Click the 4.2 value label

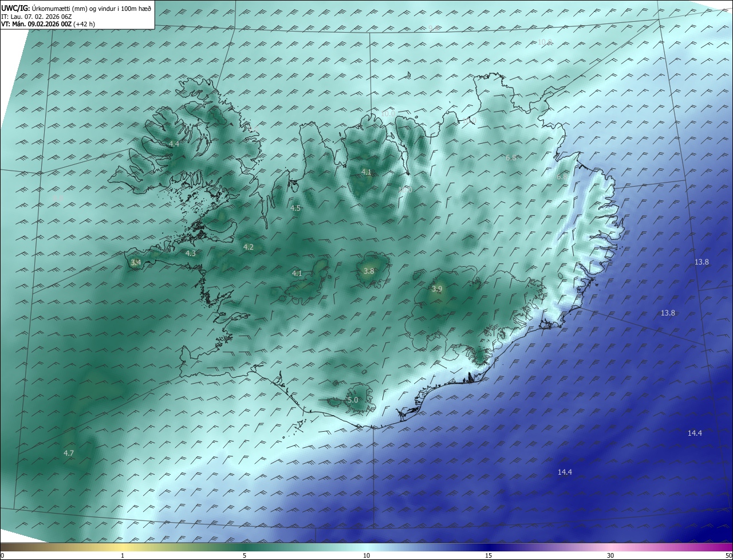(x=249, y=247)
